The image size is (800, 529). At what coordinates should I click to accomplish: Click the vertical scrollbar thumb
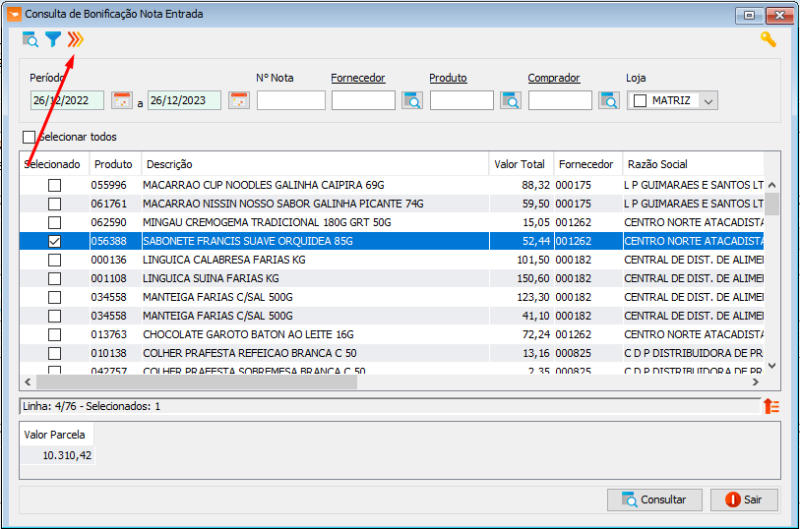click(772, 204)
